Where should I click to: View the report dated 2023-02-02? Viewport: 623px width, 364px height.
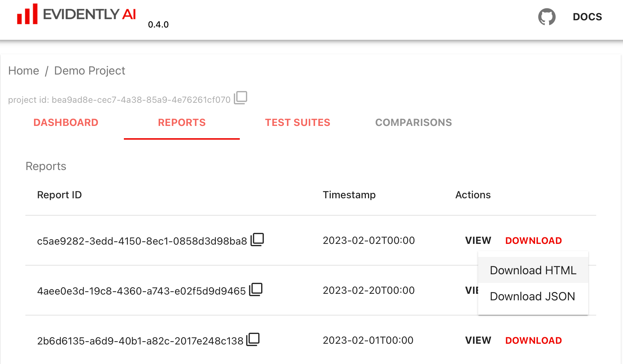click(478, 240)
